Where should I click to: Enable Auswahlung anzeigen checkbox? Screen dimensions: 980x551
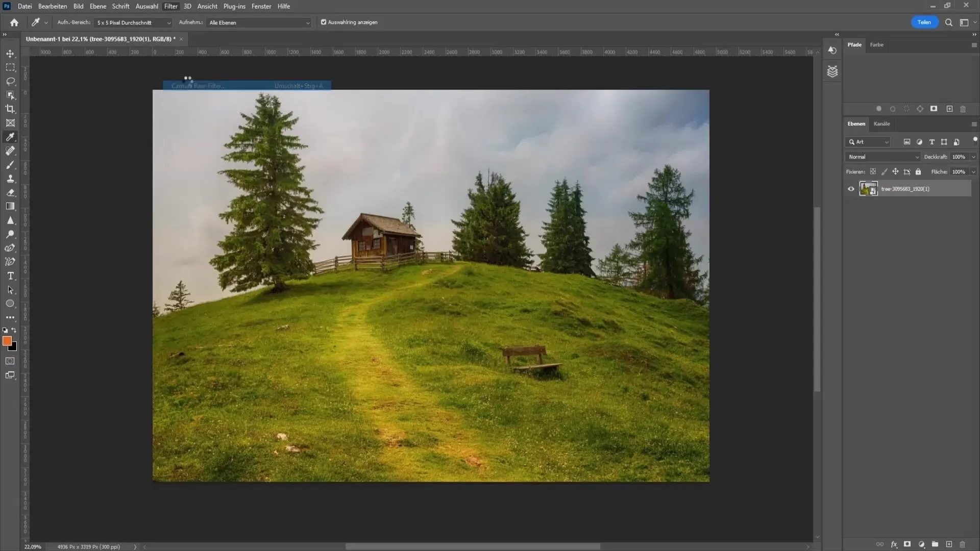click(323, 22)
